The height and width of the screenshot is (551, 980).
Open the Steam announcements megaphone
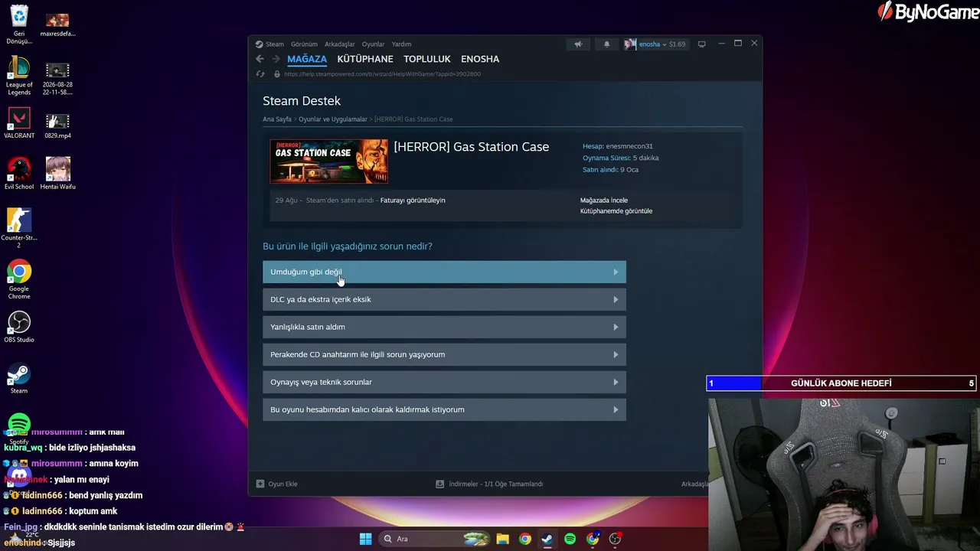click(x=579, y=44)
